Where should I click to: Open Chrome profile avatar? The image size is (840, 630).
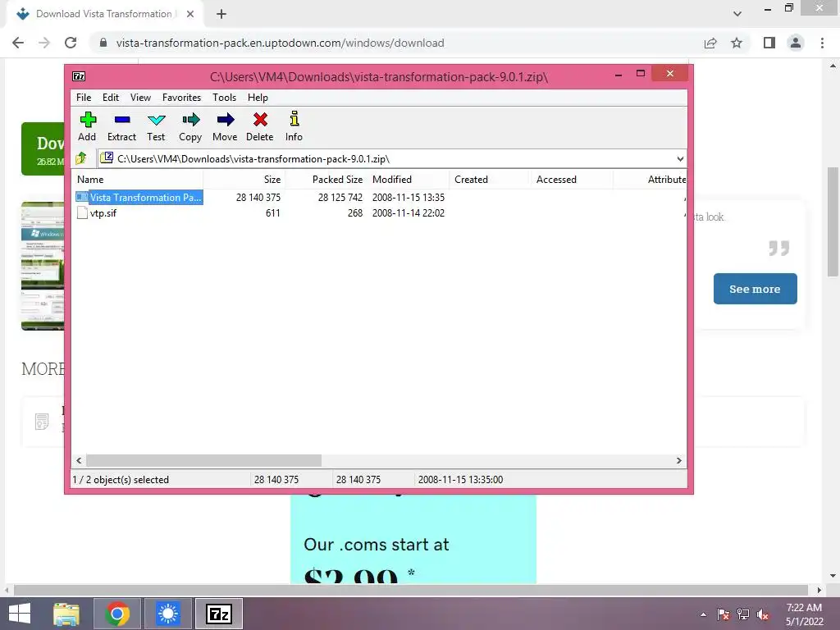click(796, 43)
